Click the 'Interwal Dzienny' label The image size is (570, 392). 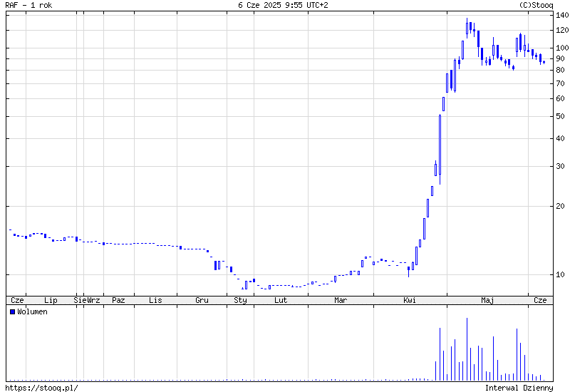tap(519, 388)
